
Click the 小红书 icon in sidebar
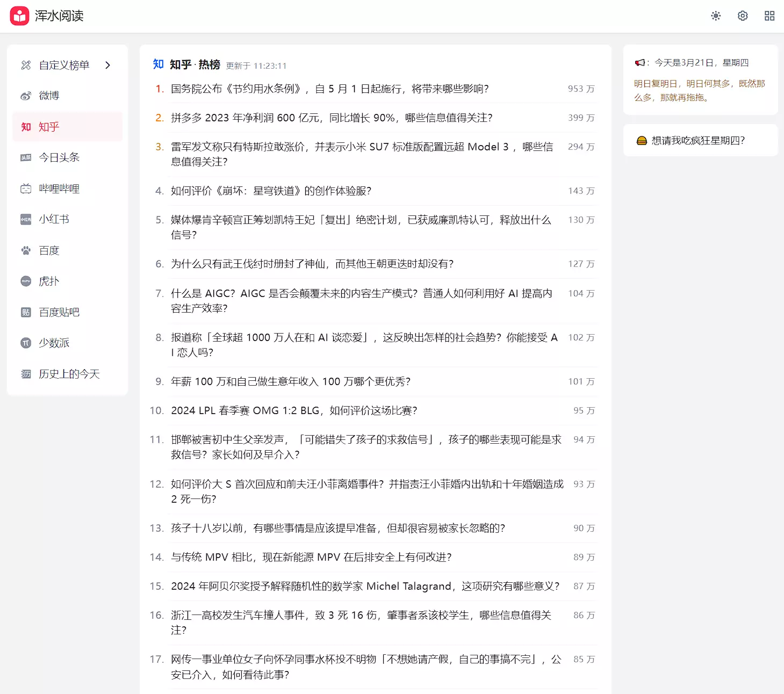[x=26, y=219]
